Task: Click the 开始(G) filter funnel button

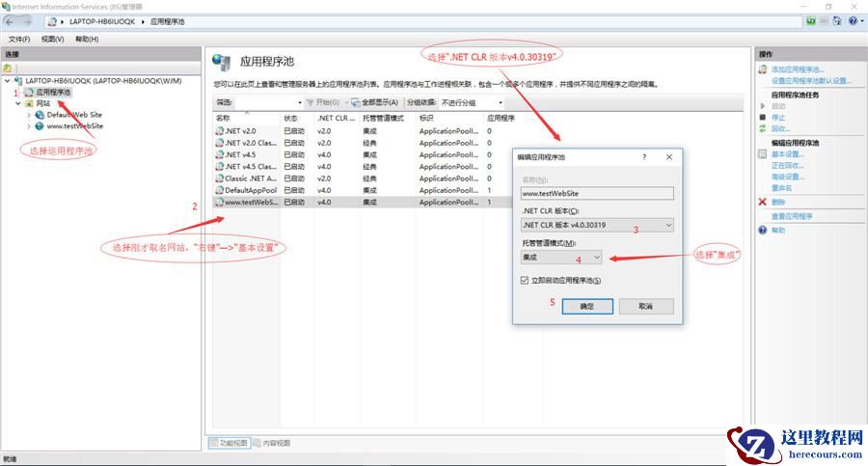Action: [x=323, y=102]
